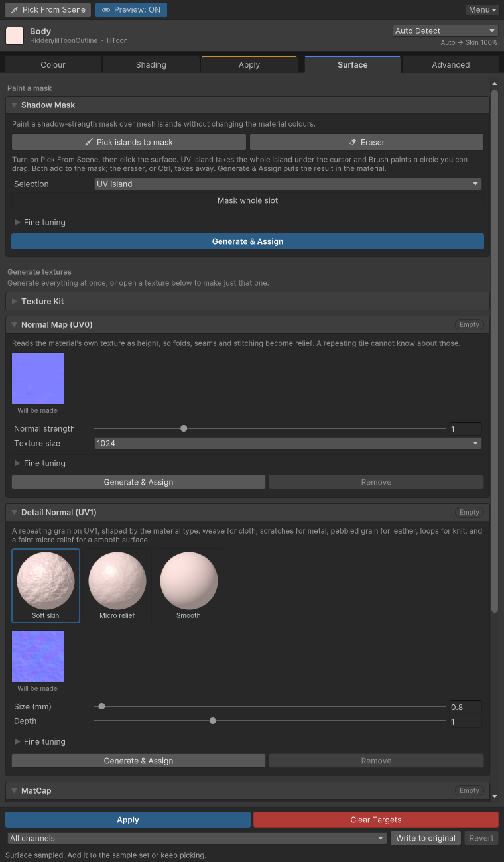Go to the Advanced tab
This screenshot has height=862, width=504.
(451, 64)
